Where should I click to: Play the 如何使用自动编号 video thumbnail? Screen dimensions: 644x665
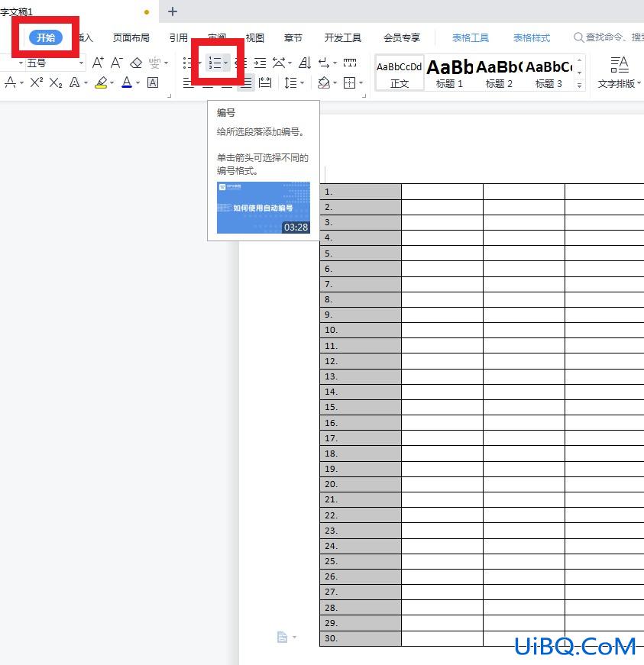(264, 208)
